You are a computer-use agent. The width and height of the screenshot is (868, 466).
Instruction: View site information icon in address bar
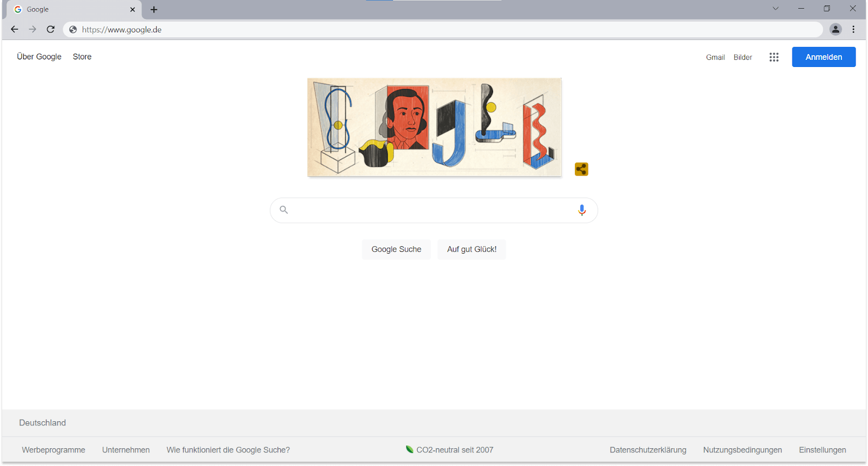[x=73, y=30]
